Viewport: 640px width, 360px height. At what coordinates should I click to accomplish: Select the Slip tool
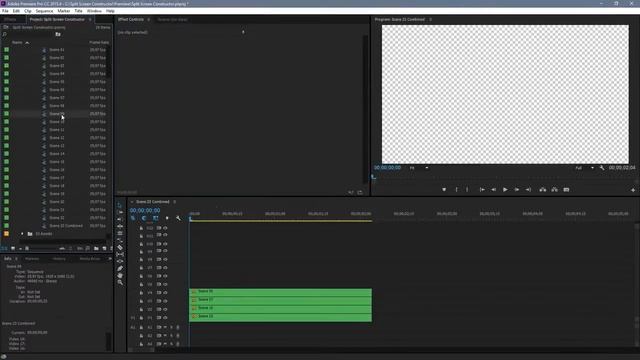120,254
